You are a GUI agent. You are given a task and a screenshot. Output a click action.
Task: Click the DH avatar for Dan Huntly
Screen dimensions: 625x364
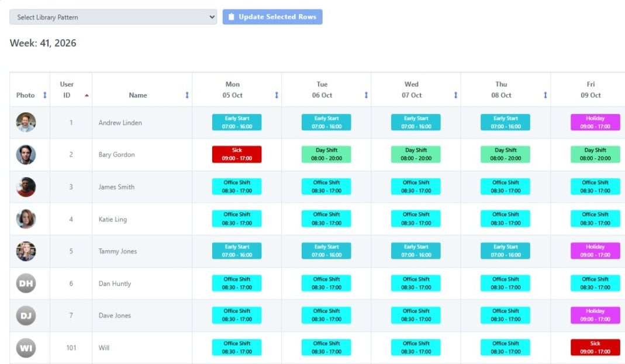pyautogui.click(x=26, y=283)
